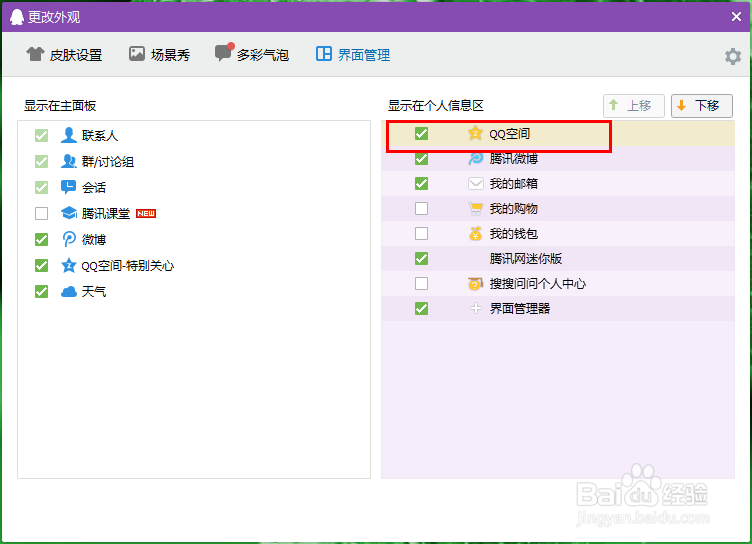The height and width of the screenshot is (544, 752).
Task: Click the 联系人 person icon
Action: 69,135
